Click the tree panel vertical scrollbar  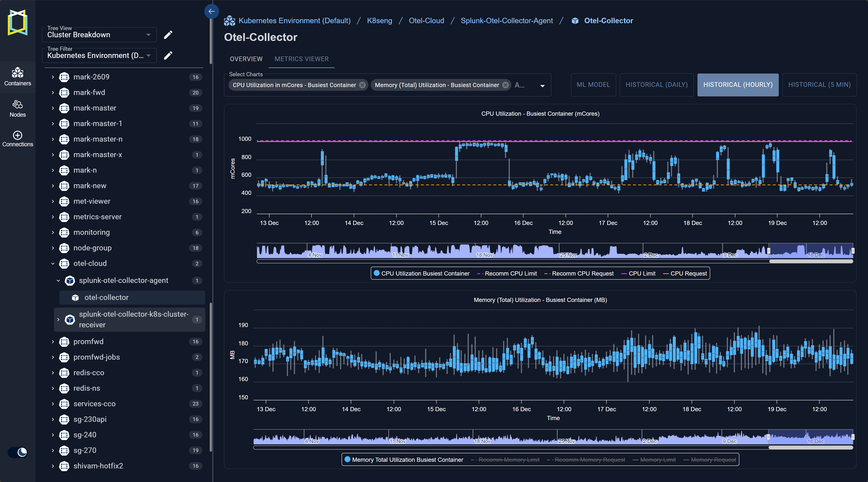(x=211, y=377)
